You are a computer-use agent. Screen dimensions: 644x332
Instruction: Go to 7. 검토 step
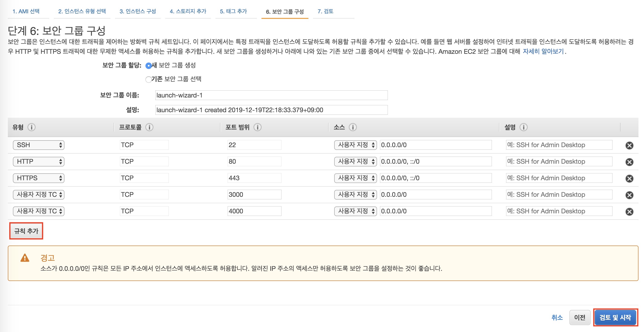(325, 11)
